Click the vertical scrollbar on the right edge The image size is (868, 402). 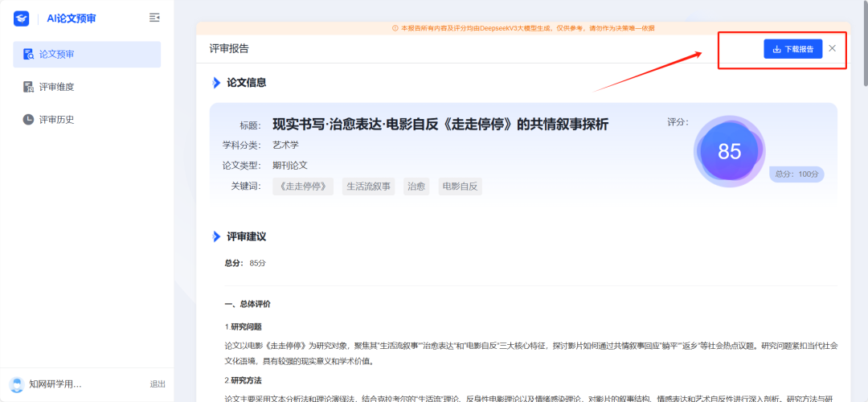[865, 48]
